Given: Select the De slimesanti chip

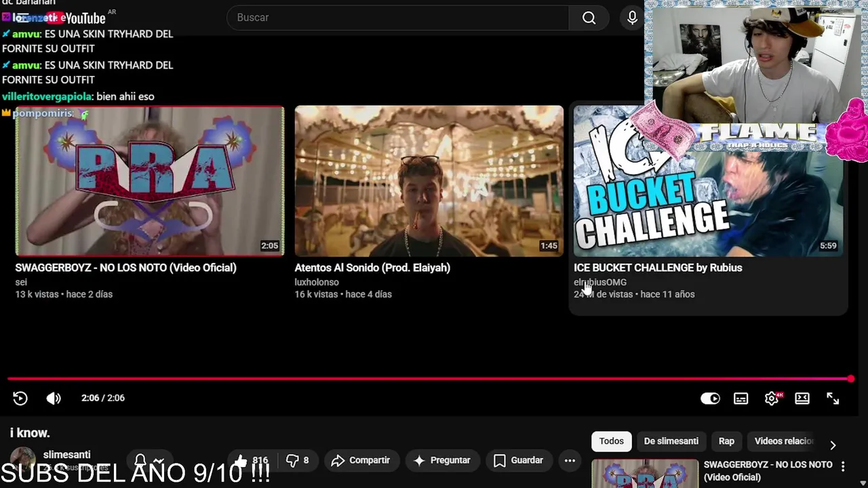Looking at the screenshot, I should (671, 441).
